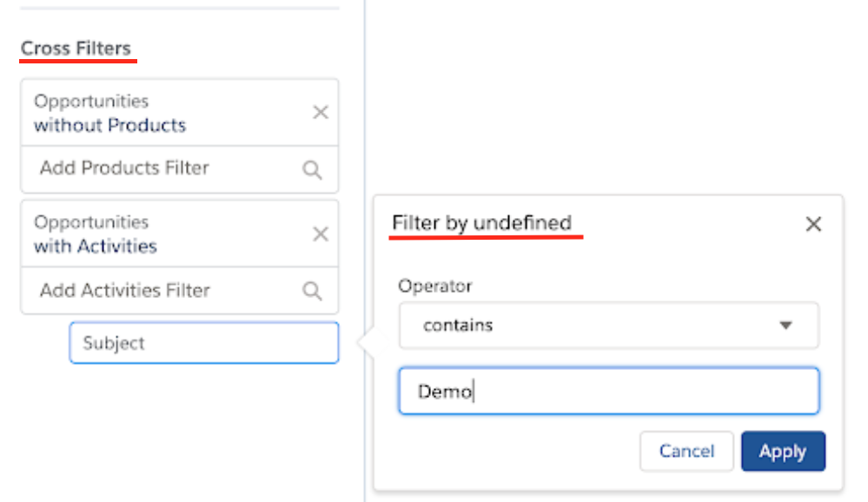Click the Operator label
The height and width of the screenshot is (502, 868).
pyautogui.click(x=435, y=286)
